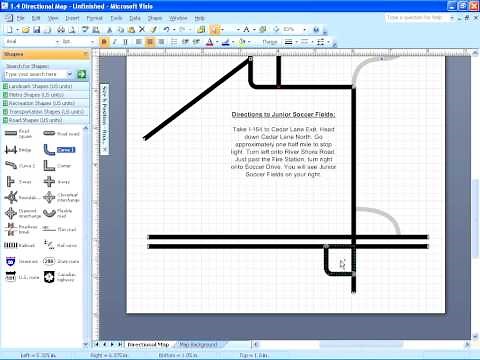Screen dimensions: 480x360
Task: Open the Recreation Shapes stencil
Action: click(x=45, y=103)
